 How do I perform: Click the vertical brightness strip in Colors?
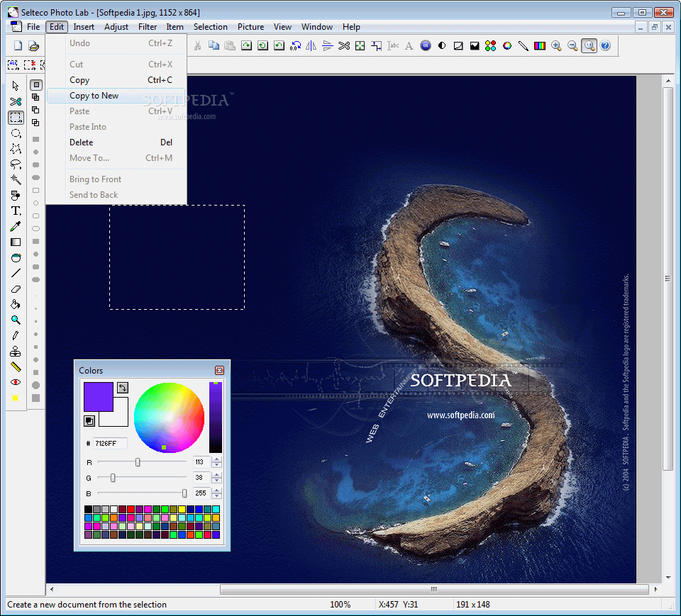pyautogui.click(x=216, y=418)
